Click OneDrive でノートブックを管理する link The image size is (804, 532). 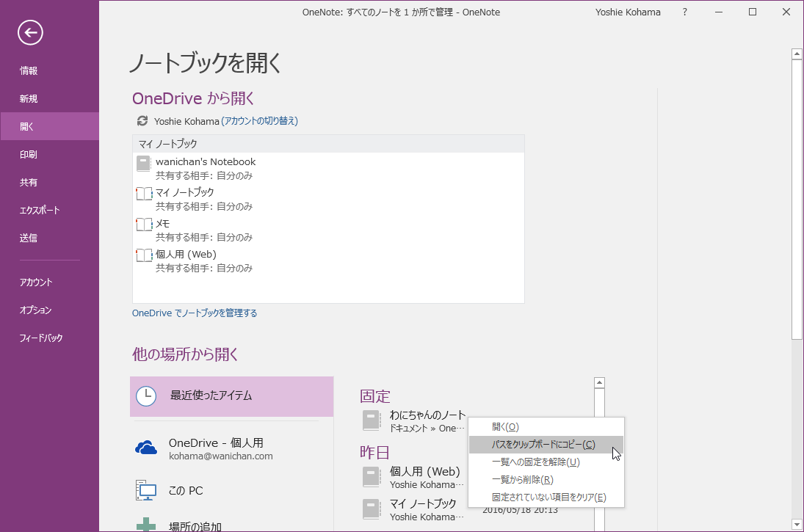tap(195, 313)
